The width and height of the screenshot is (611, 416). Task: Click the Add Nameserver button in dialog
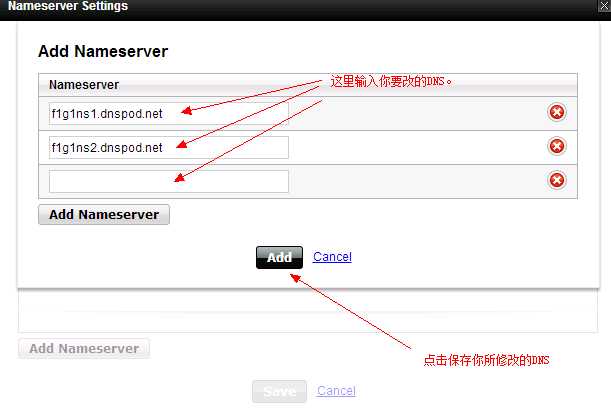coord(104,215)
